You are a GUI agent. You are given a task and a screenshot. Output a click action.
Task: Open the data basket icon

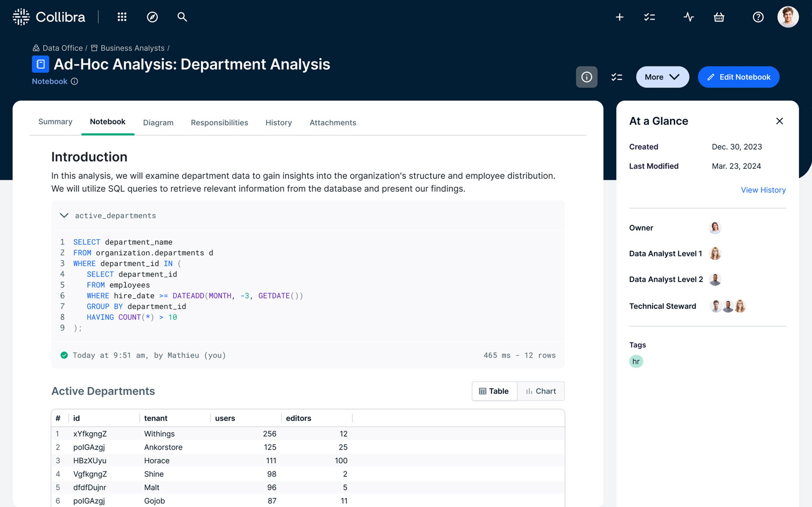click(719, 17)
